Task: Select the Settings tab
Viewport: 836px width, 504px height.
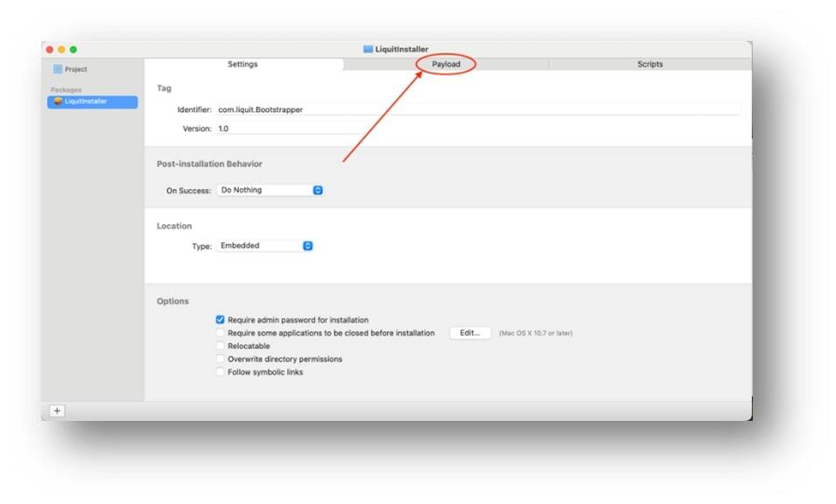Action: point(242,64)
